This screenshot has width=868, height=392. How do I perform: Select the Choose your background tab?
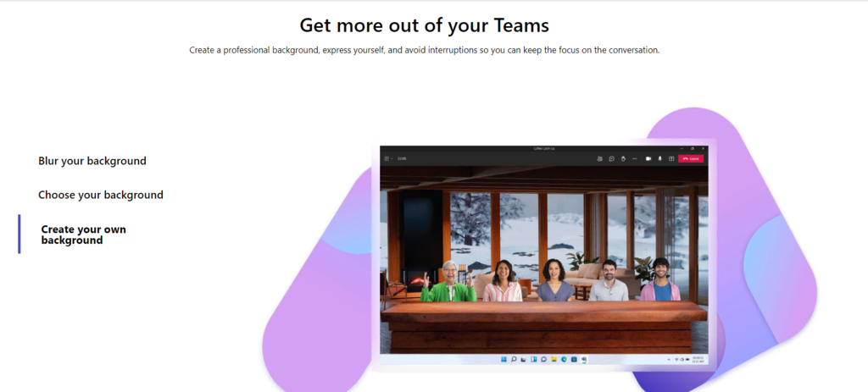click(x=101, y=195)
